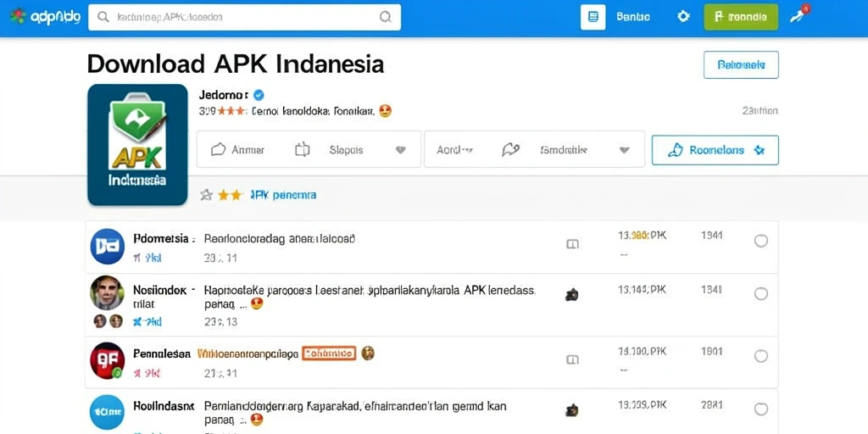Screen dimensions: 868x434
Task: Click the green button in the header
Action: point(741,17)
